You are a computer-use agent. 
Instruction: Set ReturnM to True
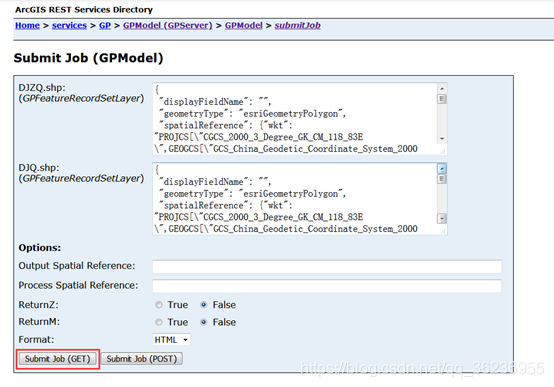(159, 322)
